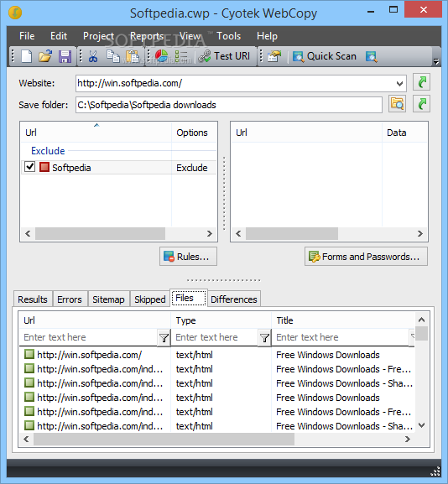Click the scan icon right of Quick Scan

tap(371, 56)
